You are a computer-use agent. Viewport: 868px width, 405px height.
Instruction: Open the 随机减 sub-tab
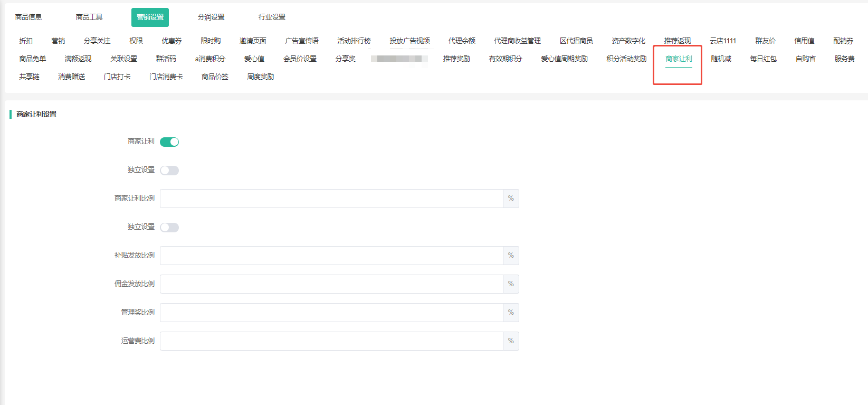coord(721,59)
